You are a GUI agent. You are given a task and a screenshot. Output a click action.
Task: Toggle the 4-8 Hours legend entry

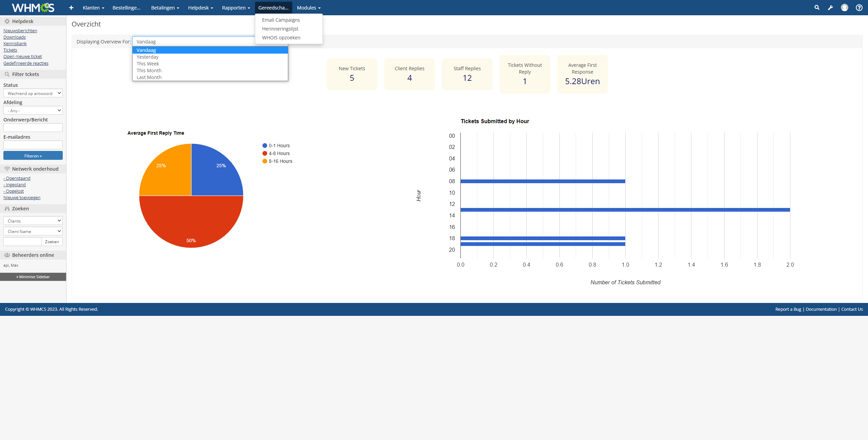(x=276, y=153)
